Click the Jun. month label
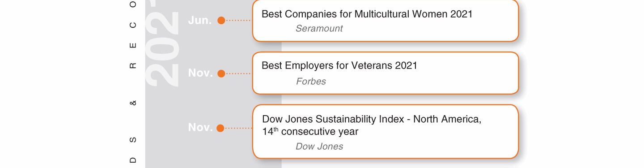Image resolution: width=644 pixels, height=168 pixels. pos(199,20)
